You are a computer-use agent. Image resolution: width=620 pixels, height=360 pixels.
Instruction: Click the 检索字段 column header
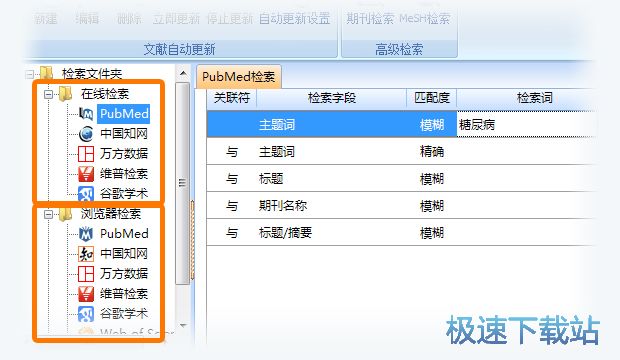pyautogui.click(x=332, y=98)
